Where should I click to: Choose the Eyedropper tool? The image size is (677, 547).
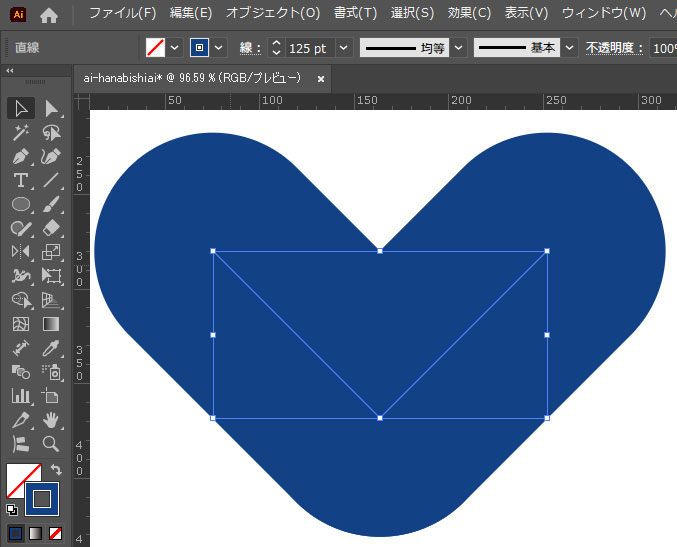pyautogui.click(x=52, y=348)
